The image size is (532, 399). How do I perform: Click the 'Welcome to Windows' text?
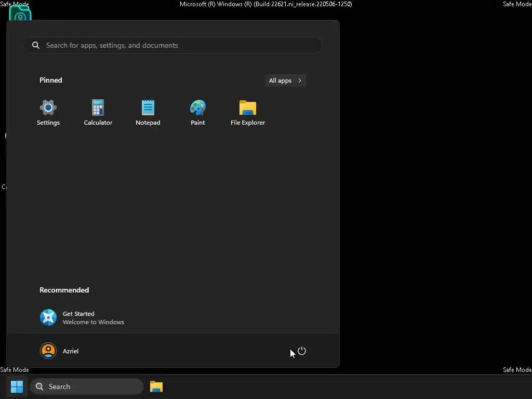pyautogui.click(x=94, y=322)
